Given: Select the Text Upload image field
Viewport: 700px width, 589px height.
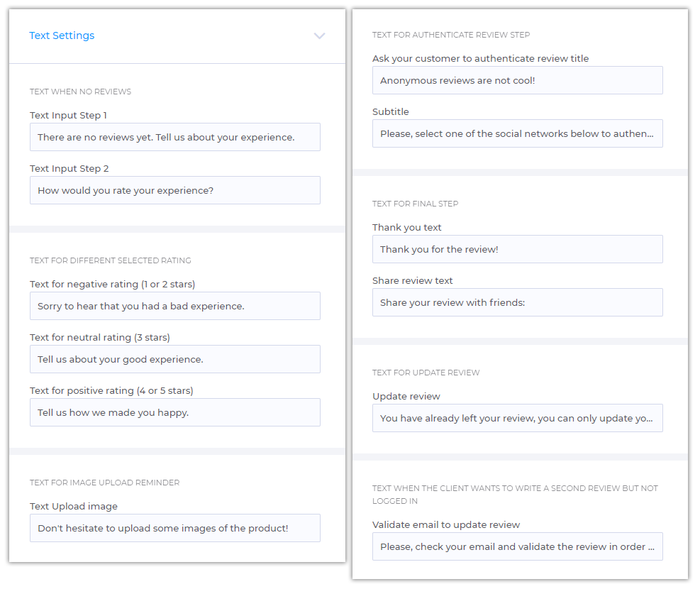Looking at the screenshot, I should point(175,528).
